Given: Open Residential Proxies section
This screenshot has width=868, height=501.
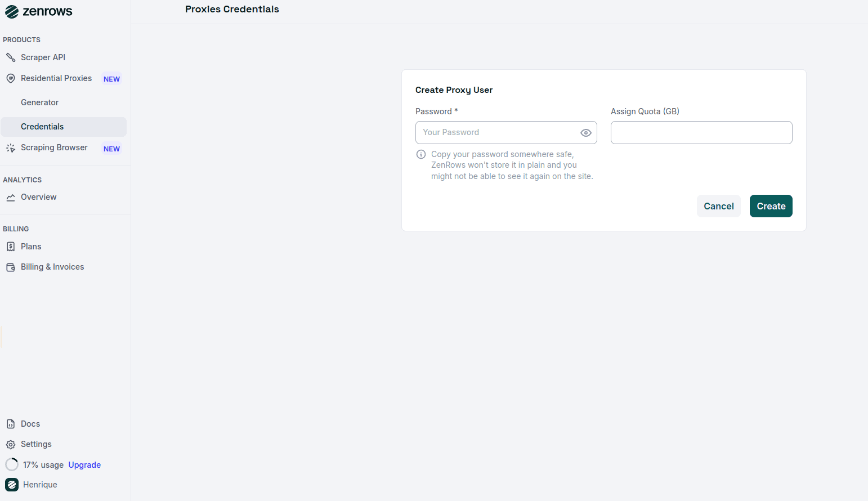Looking at the screenshot, I should pyautogui.click(x=56, y=78).
